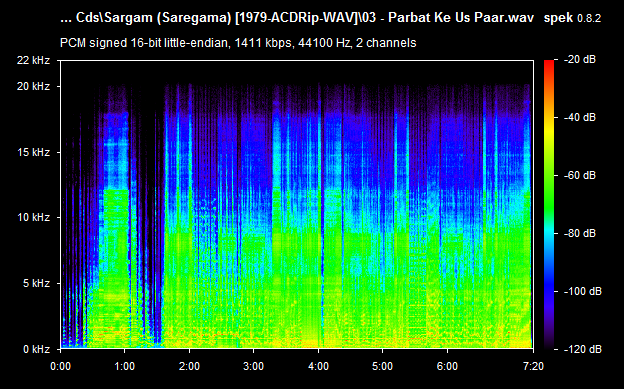Click the file name title text
The image size is (624, 389).
click(297, 18)
